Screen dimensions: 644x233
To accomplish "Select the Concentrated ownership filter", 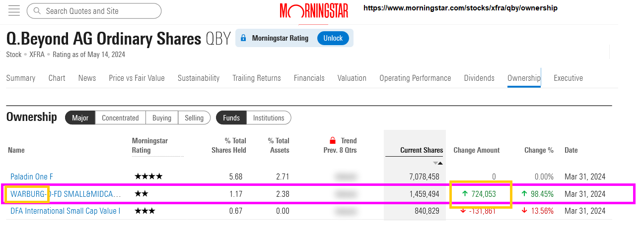I will 120,117.
